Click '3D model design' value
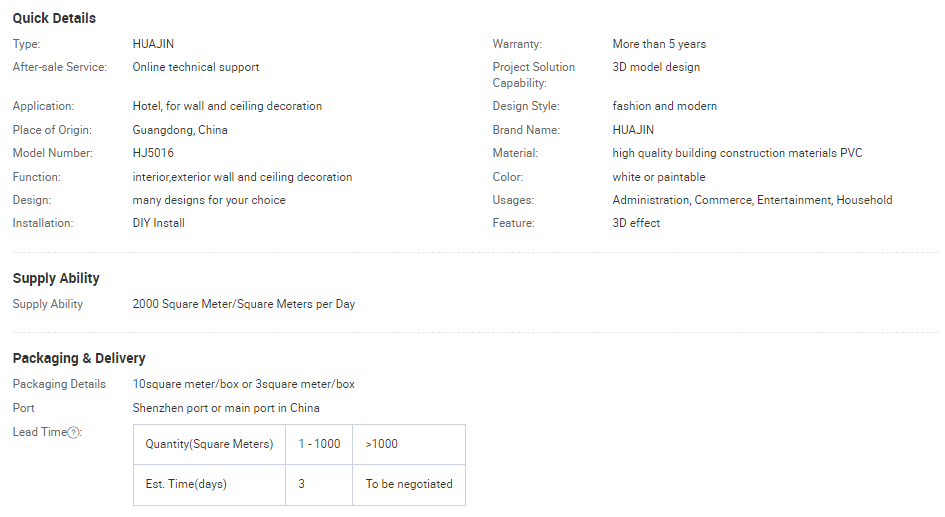Viewport: 945px width, 517px height. pyautogui.click(x=656, y=67)
